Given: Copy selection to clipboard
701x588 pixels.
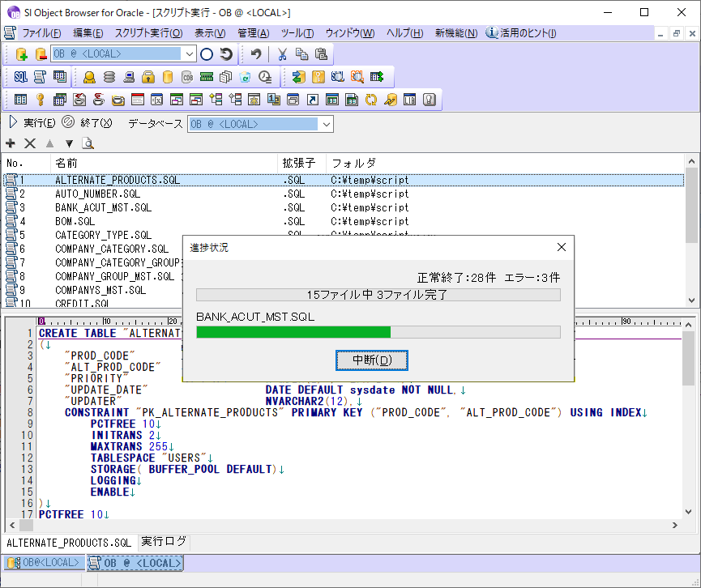Looking at the screenshot, I should click(302, 54).
